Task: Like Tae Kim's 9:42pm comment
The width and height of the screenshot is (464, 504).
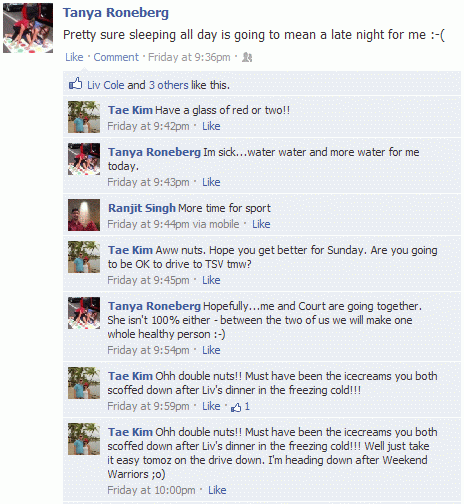Action: click(x=211, y=126)
